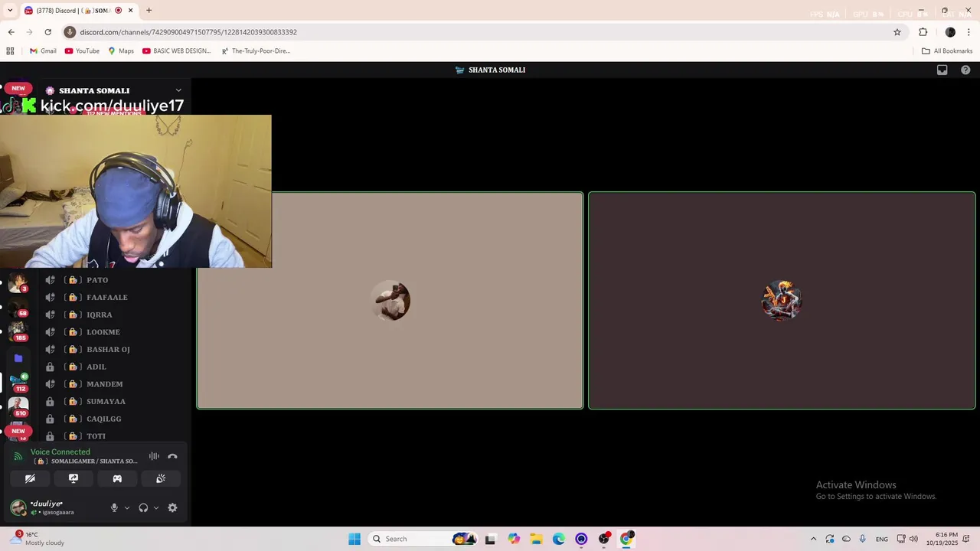Jump to NEW unread servers below
Viewport: 980px width, 551px height.
pyautogui.click(x=18, y=431)
